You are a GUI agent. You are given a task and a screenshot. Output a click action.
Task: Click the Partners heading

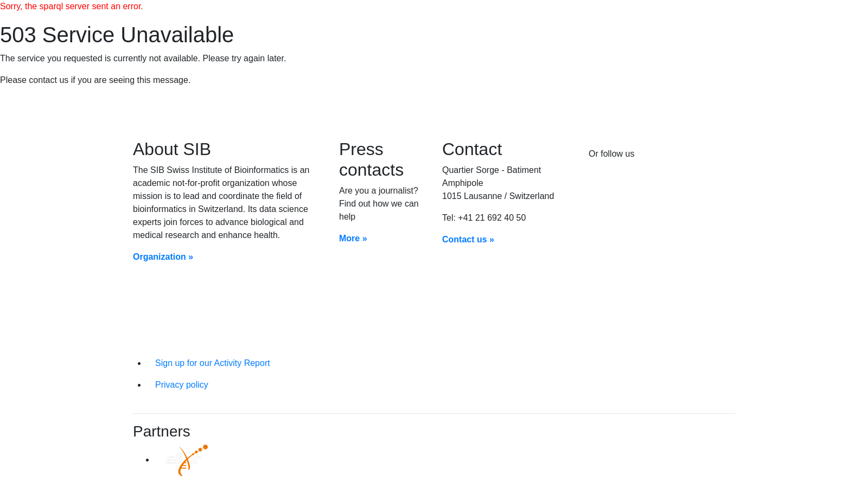tap(161, 432)
